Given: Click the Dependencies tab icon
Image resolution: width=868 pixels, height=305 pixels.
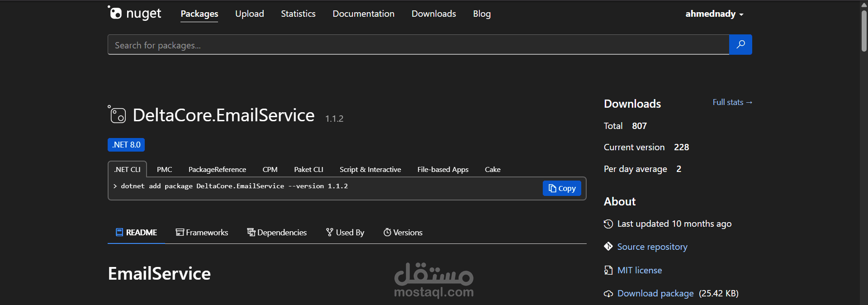Looking at the screenshot, I should (251, 232).
